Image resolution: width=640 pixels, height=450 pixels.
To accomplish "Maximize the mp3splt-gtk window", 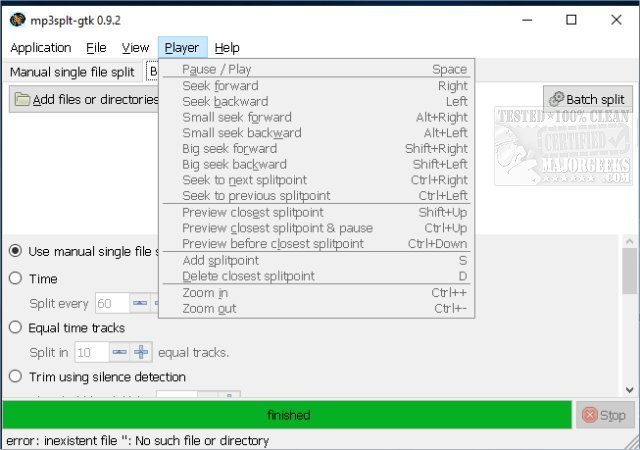I will tap(571, 20).
